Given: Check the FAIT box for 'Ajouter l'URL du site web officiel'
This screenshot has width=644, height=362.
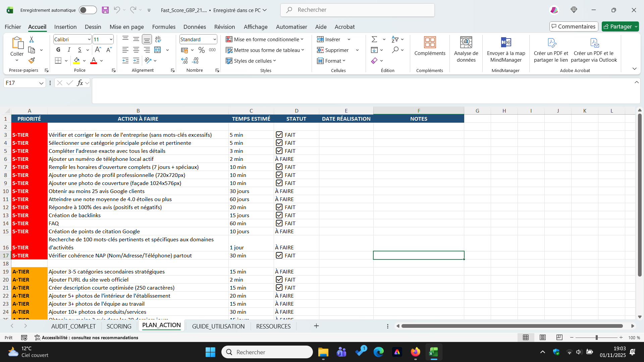Looking at the screenshot, I should tap(279, 280).
